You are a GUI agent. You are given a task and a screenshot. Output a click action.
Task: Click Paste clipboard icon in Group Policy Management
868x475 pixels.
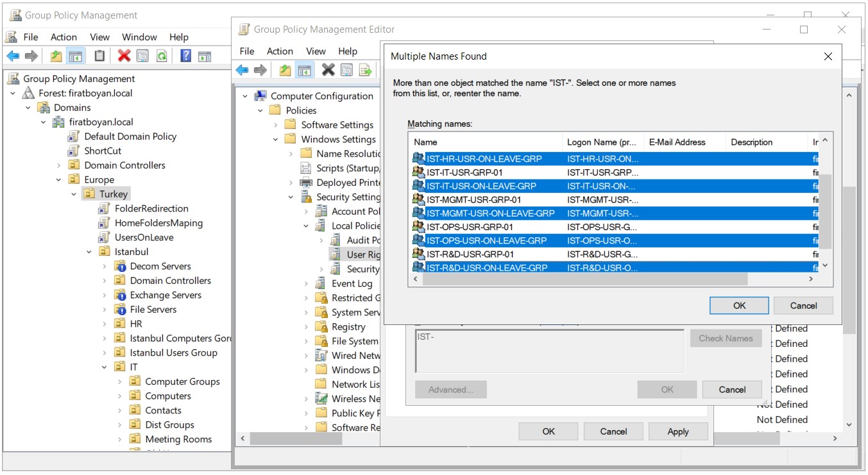(x=99, y=56)
